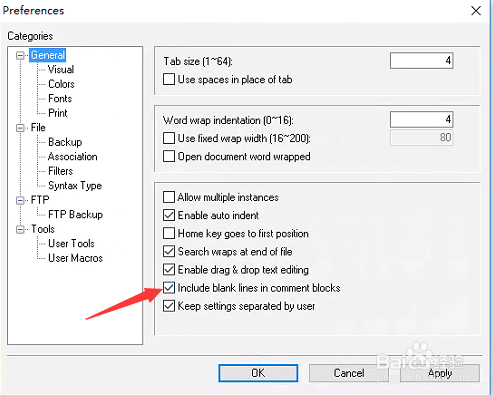Select the FTP category
This screenshot has width=493, height=395.
40,200
